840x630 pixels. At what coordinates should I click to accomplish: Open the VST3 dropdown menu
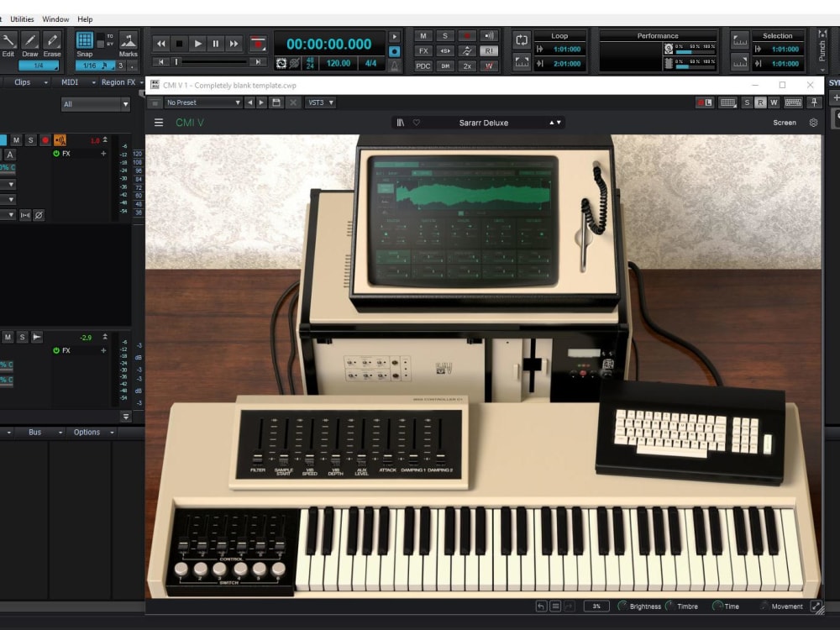(320, 102)
